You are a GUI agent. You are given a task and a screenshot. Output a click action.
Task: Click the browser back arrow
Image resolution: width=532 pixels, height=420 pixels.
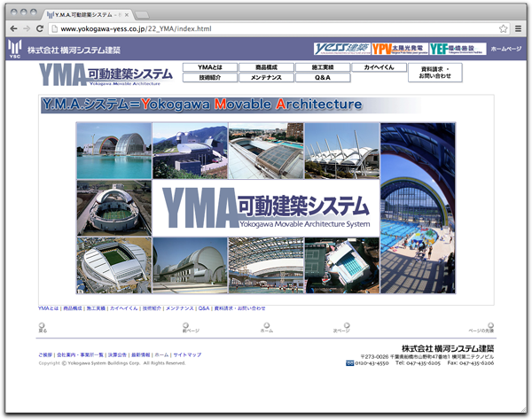pyautogui.click(x=14, y=29)
